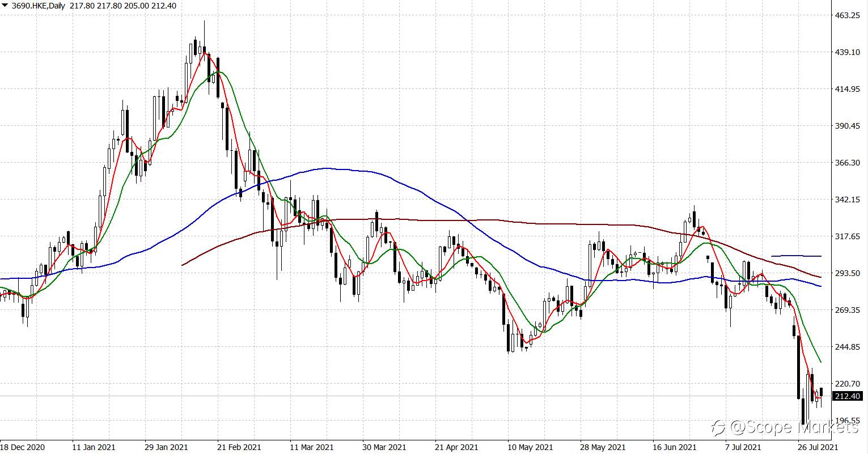Click the highlighted 212.40 price tag on the axis
This screenshot has width=868, height=454.
pyautogui.click(x=848, y=396)
